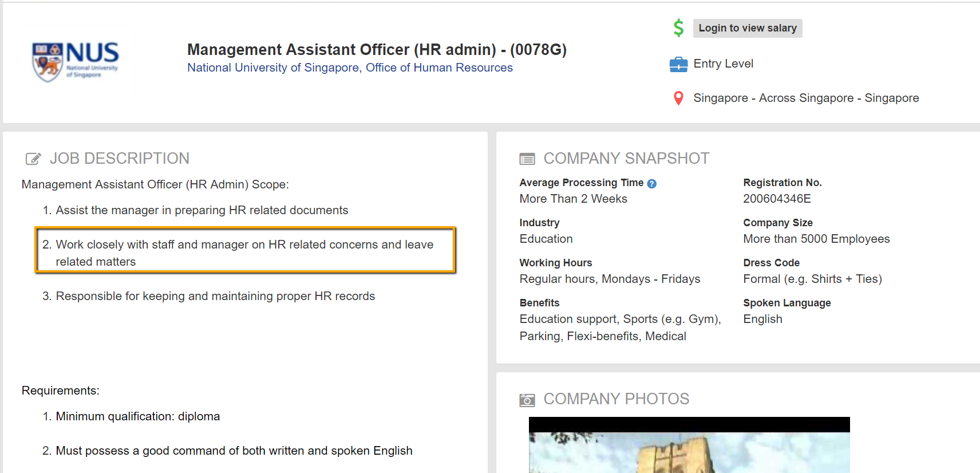
Task: Click 'More than 5000 Employees' value
Action: (816, 239)
